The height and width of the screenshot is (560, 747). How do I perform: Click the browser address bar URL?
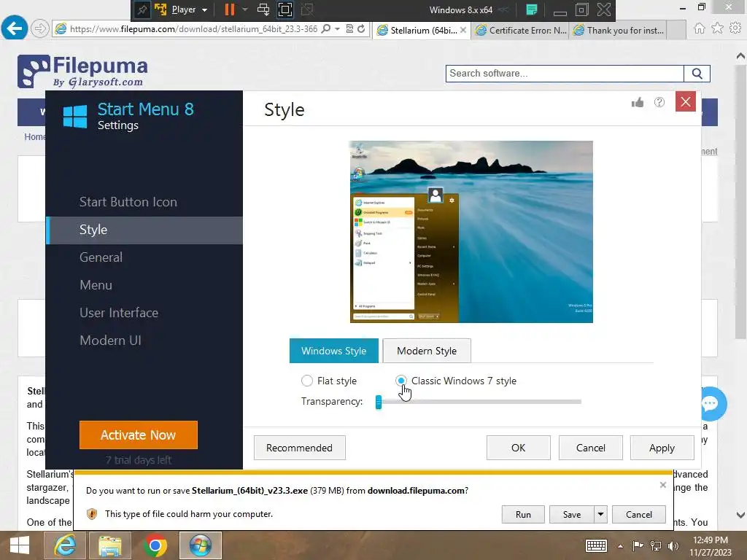[x=193, y=29]
